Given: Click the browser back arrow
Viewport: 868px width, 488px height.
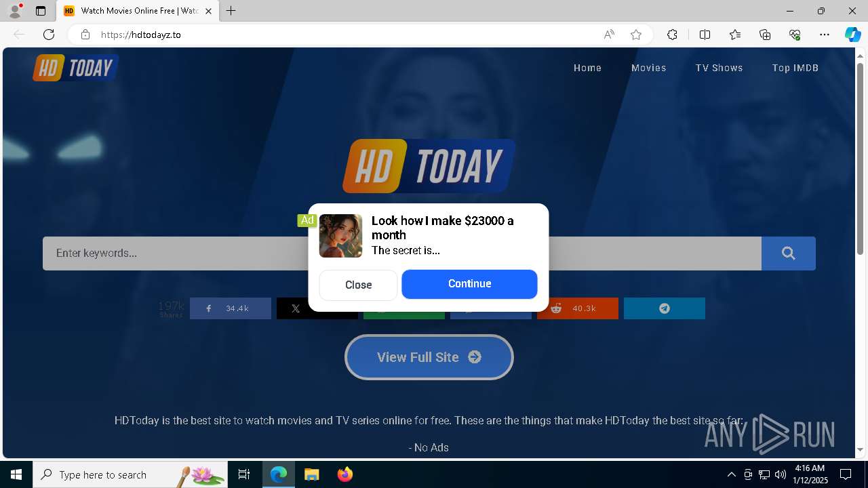Looking at the screenshot, I should coord(19,35).
